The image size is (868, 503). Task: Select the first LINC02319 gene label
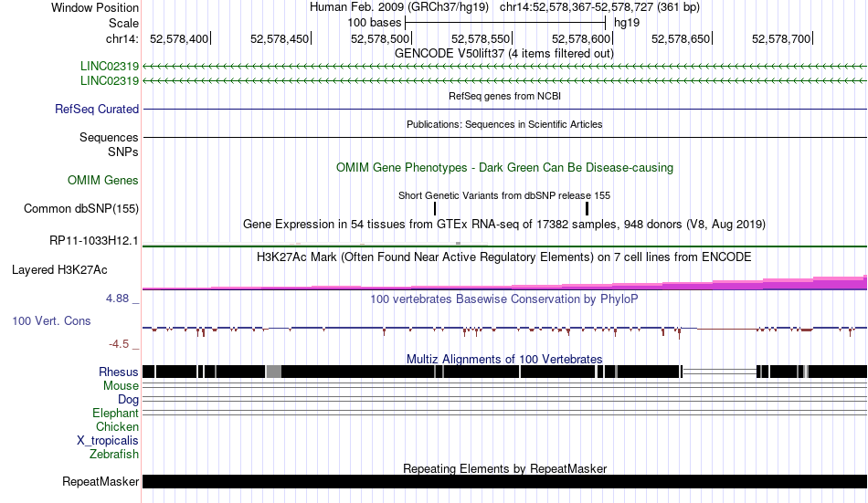110,67
